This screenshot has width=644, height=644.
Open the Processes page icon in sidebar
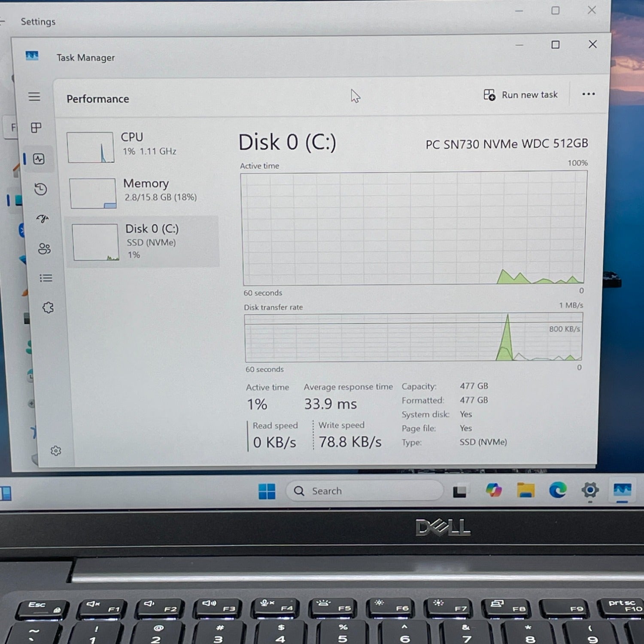click(x=36, y=128)
